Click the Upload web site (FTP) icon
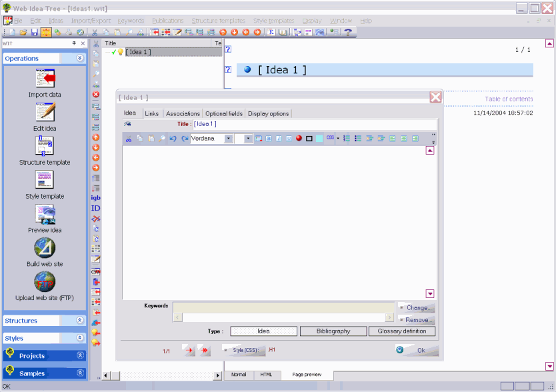Viewport: 556px width, 392px height. tap(45, 281)
